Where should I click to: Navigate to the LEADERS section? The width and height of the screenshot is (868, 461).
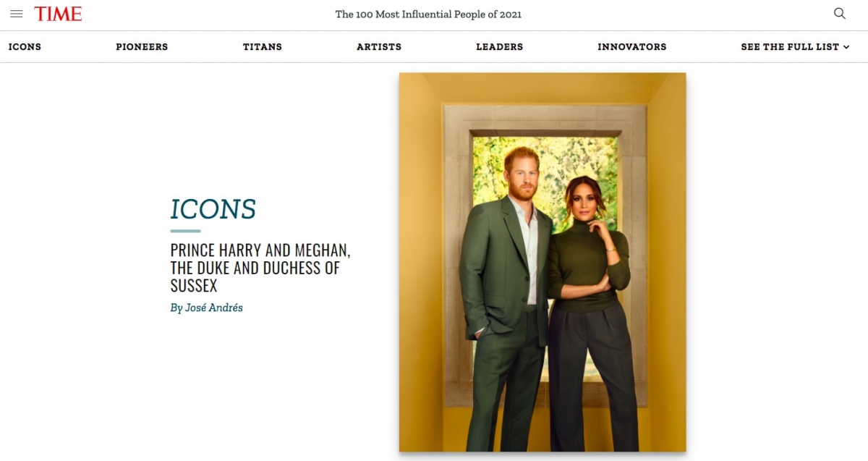(499, 47)
